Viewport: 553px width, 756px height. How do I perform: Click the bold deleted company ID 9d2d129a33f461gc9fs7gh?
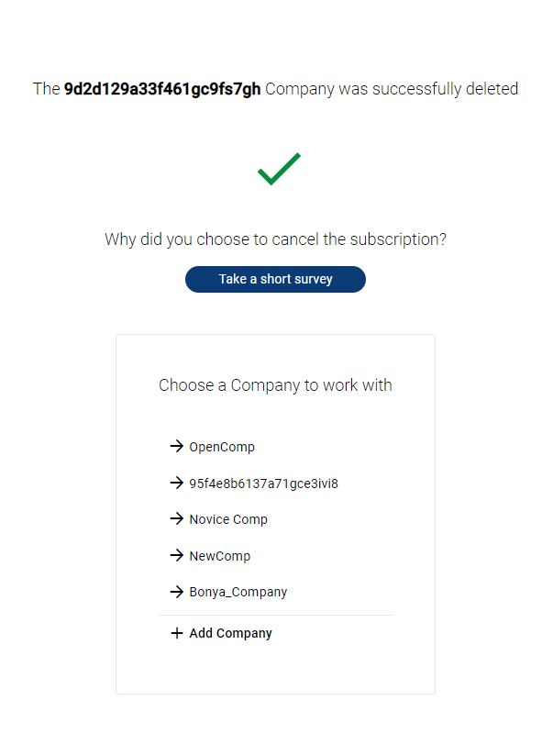coord(162,89)
